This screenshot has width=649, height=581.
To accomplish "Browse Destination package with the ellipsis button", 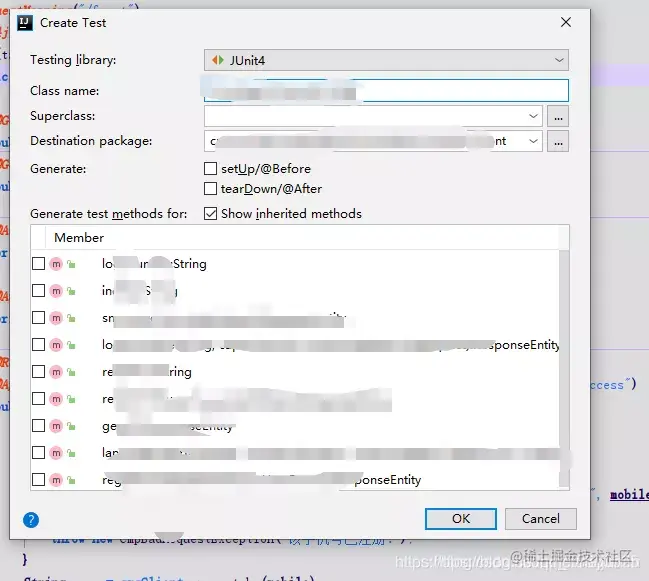I will tap(558, 141).
